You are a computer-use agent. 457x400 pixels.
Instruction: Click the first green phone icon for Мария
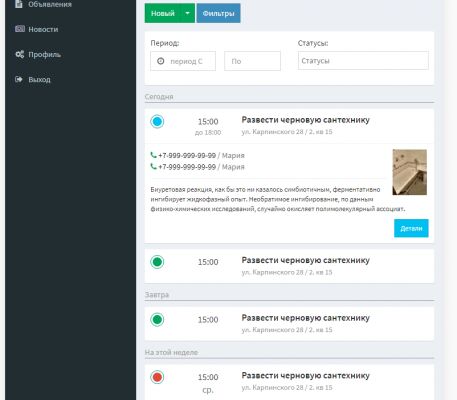(153, 155)
